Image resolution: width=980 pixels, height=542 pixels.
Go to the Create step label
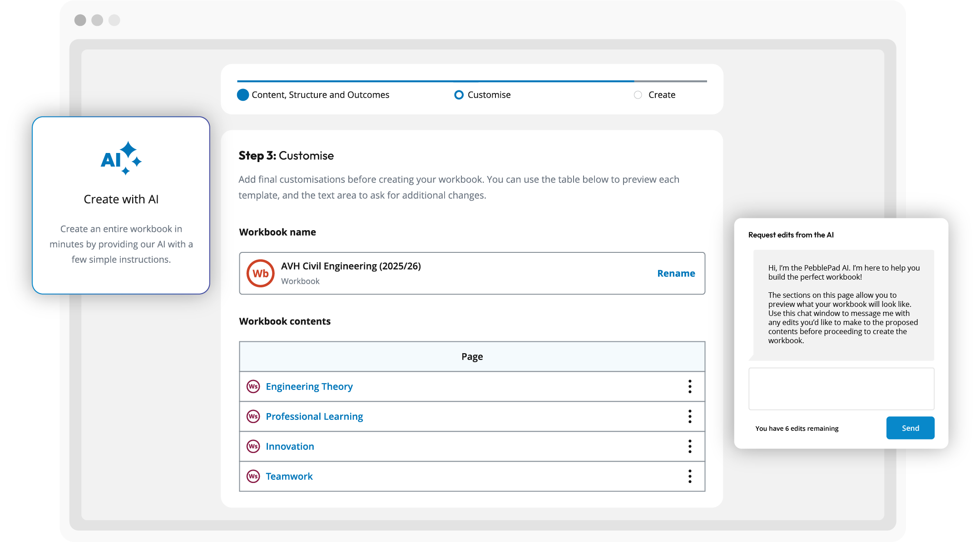click(662, 95)
